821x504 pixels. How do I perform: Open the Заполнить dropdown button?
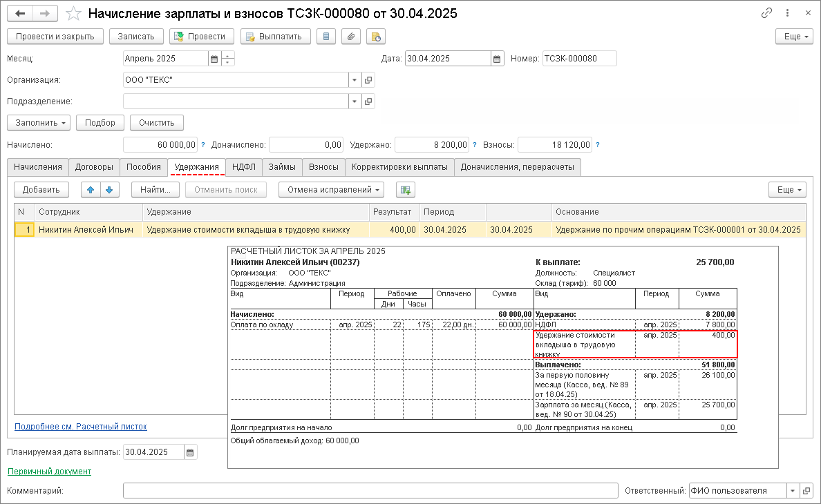pyautogui.click(x=39, y=122)
